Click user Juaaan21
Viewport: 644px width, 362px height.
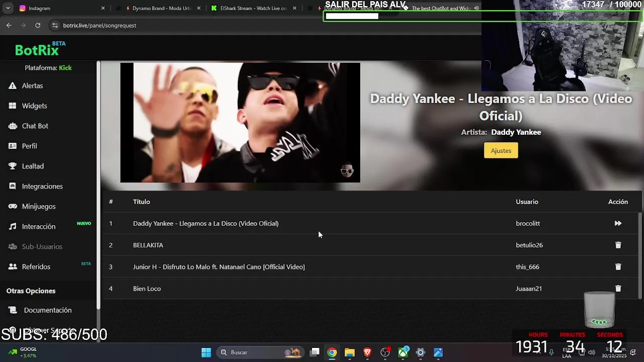[529, 289]
